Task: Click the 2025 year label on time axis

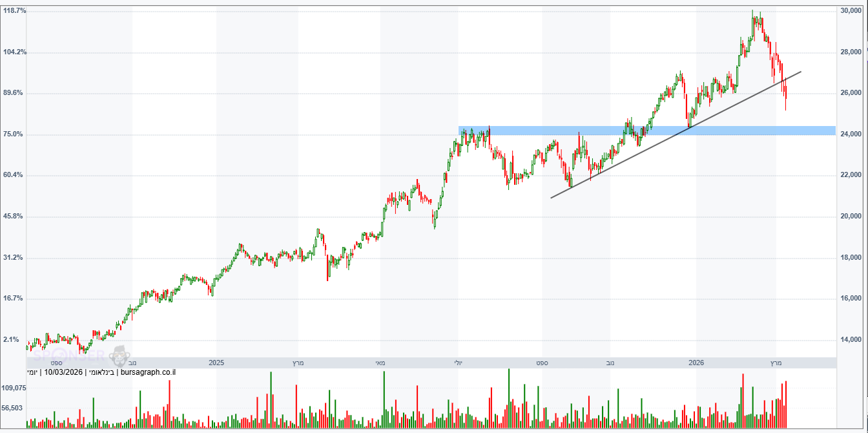Action: (x=216, y=363)
